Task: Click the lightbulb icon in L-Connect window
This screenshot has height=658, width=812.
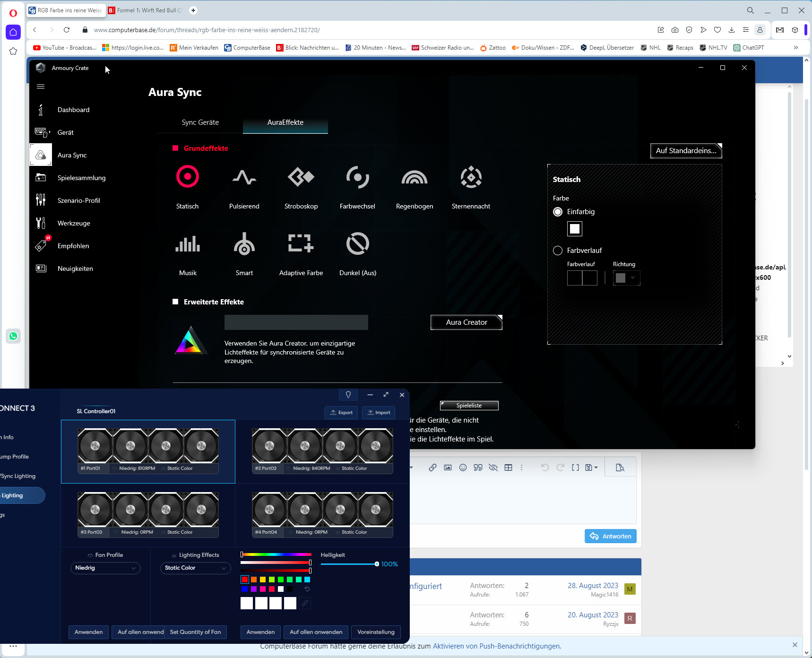Action: [x=348, y=395]
